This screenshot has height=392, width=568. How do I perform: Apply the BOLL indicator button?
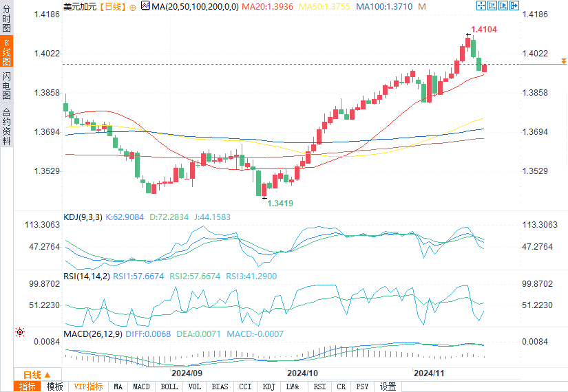click(169, 386)
